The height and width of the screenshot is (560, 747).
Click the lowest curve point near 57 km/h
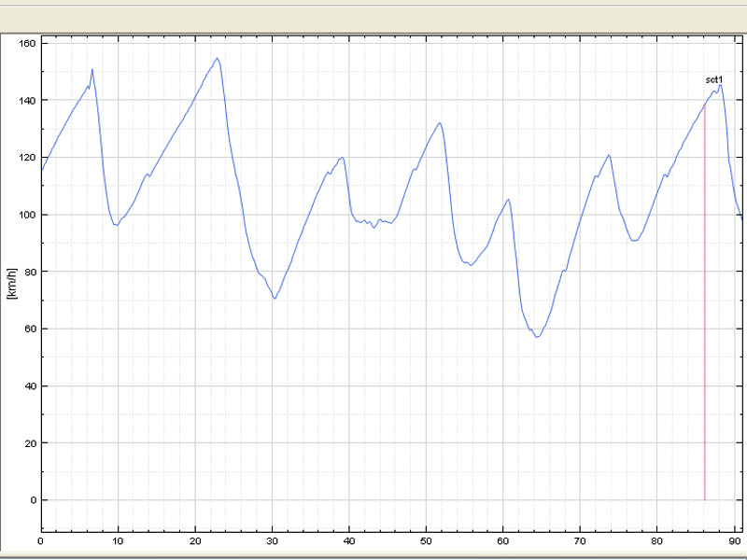click(537, 337)
